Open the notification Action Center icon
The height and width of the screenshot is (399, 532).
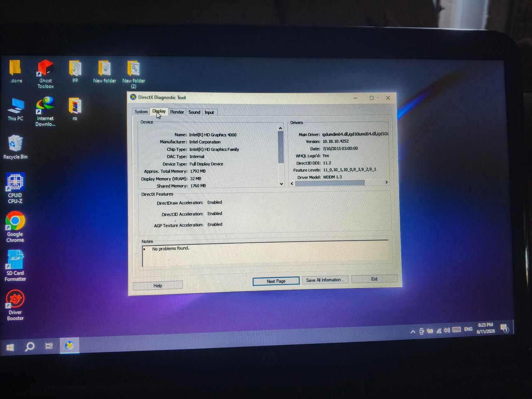[x=505, y=328]
